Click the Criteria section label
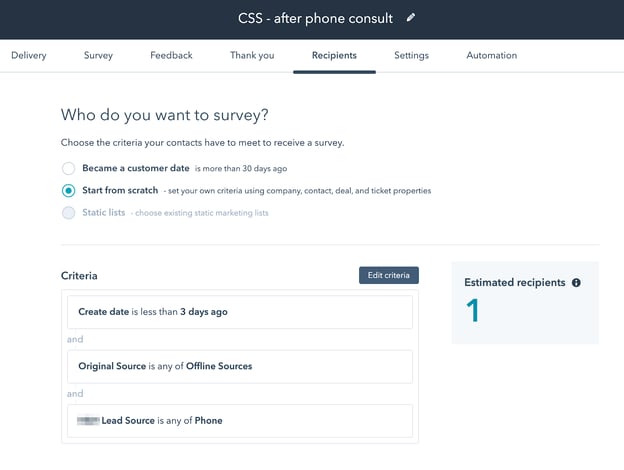624x470 pixels. coord(79,275)
